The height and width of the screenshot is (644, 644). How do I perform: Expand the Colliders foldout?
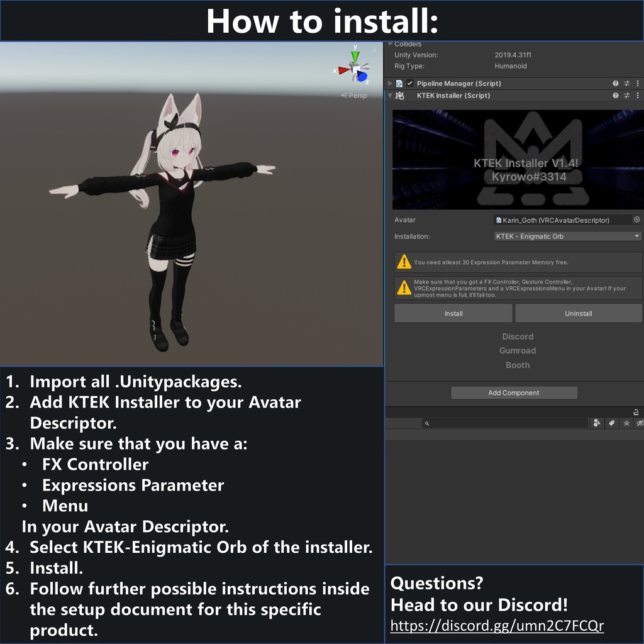[389, 44]
